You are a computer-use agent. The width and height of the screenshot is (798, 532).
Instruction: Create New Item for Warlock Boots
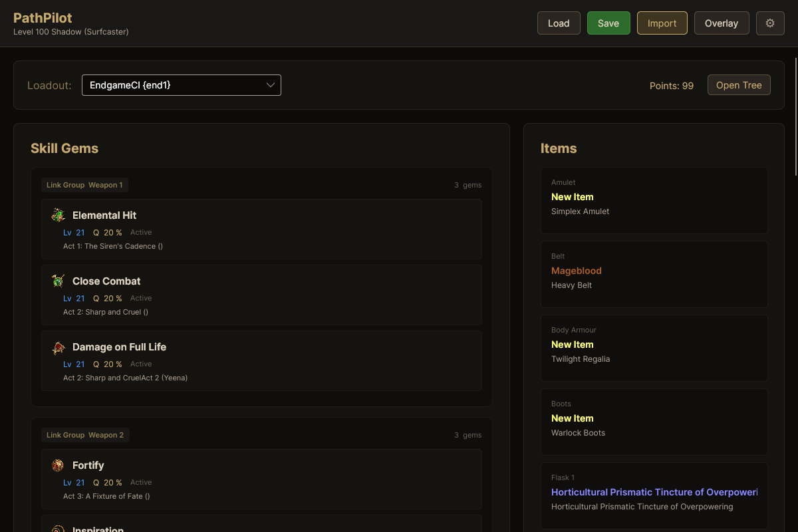[572, 418]
